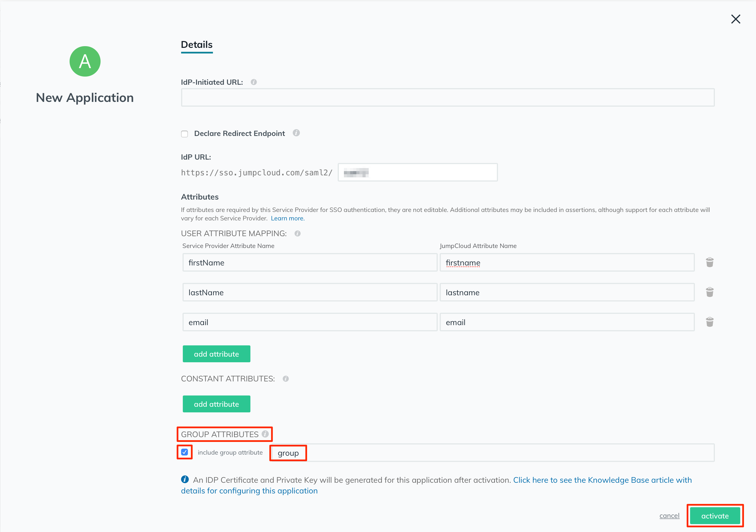The image size is (756, 532).
Task: Open Constant Attributes info tooltip
Action: (x=286, y=379)
